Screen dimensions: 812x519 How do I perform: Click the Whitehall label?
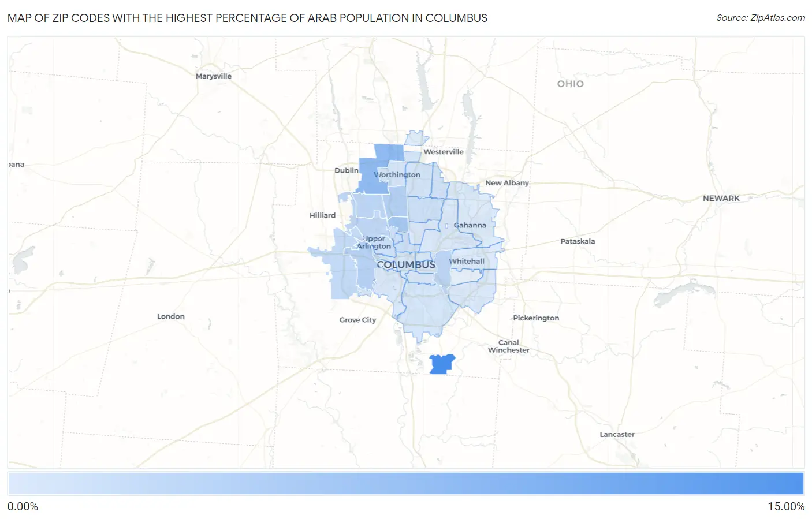pyautogui.click(x=467, y=261)
